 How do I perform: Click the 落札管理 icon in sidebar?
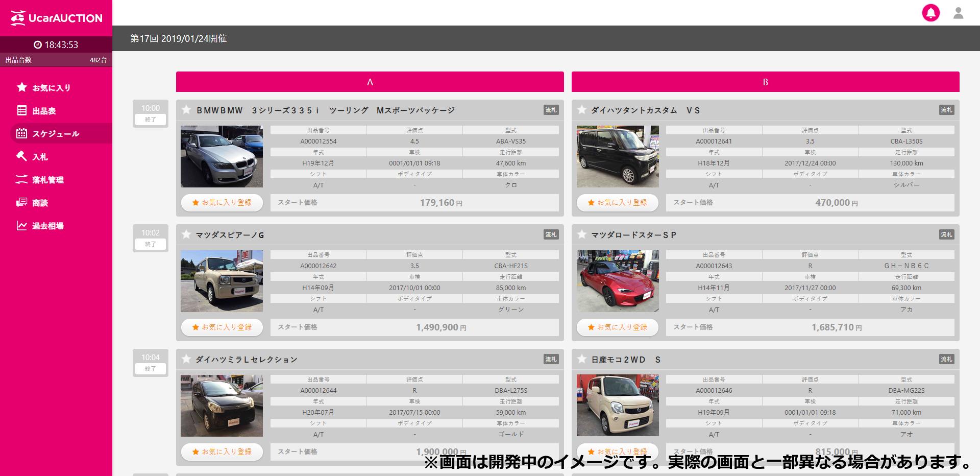point(21,179)
